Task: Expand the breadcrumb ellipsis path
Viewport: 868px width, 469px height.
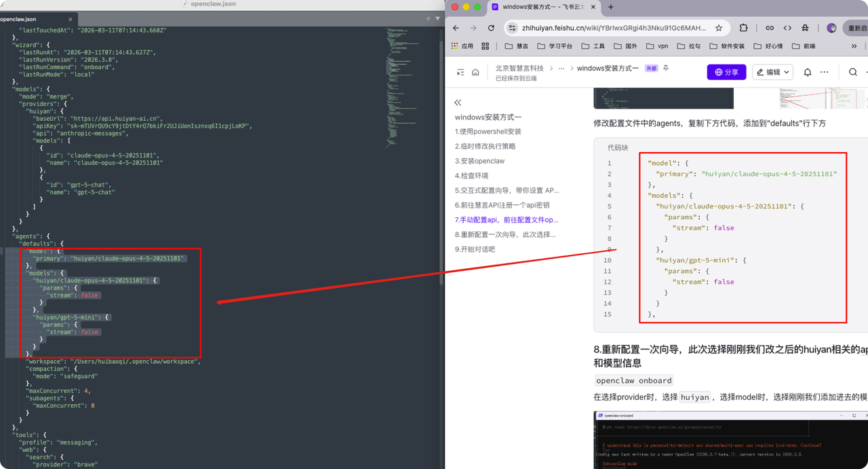Action: click(x=561, y=69)
